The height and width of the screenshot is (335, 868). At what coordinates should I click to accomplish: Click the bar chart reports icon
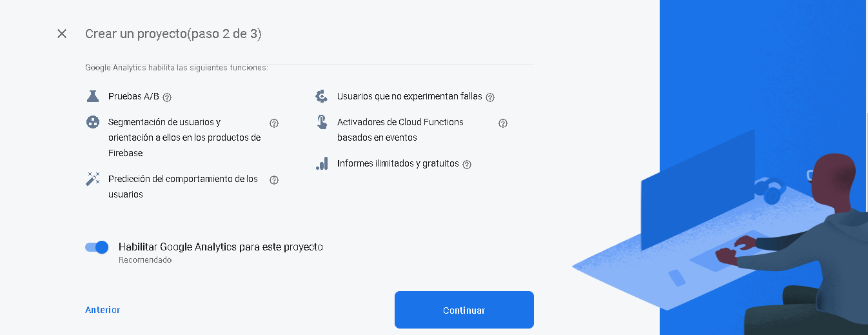pyautogui.click(x=322, y=163)
